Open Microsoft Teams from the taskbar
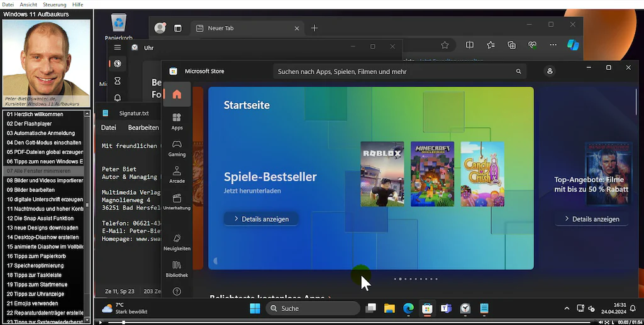This screenshot has height=325, width=644. point(446,308)
